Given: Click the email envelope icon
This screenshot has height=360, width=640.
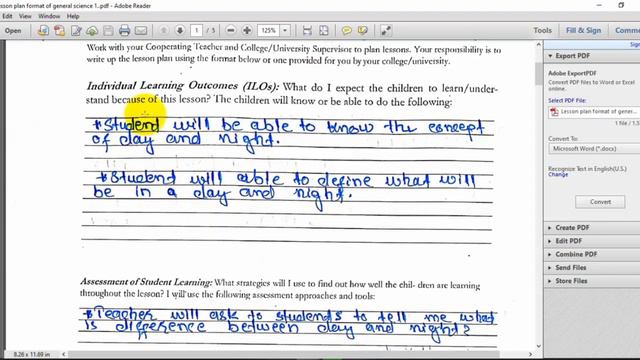Looking at the screenshot, I should pos(141,31).
